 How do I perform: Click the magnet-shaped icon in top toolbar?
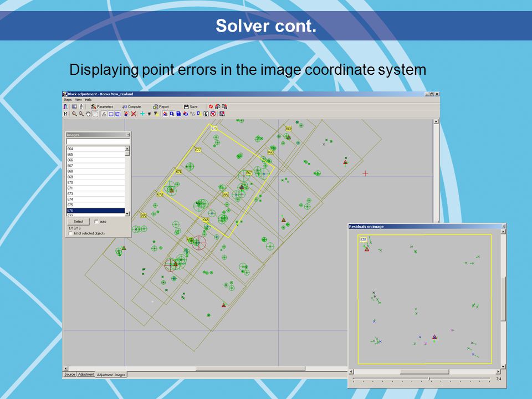pyautogui.click(x=65, y=106)
